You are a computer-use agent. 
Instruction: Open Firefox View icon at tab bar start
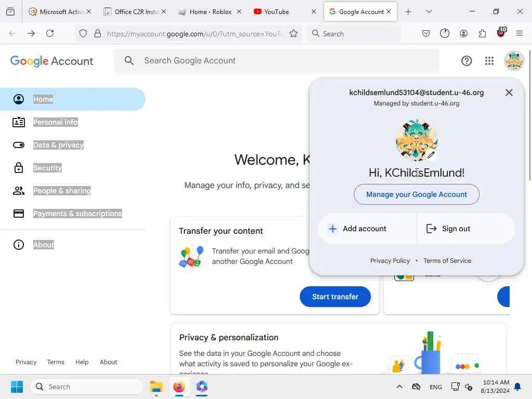click(x=10, y=11)
